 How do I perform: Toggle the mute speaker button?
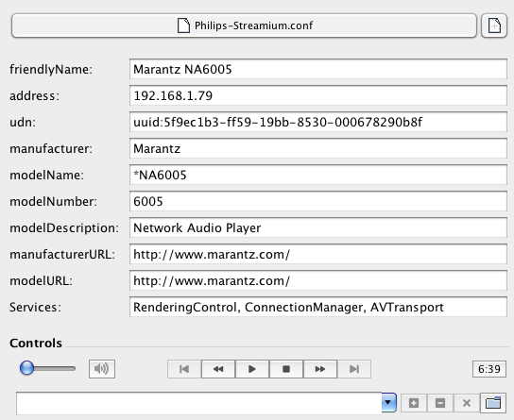(102, 369)
